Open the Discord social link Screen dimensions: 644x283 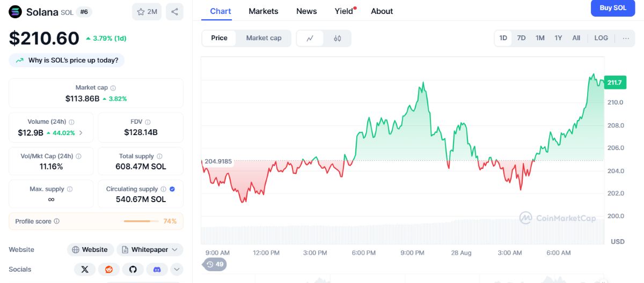click(x=157, y=269)
